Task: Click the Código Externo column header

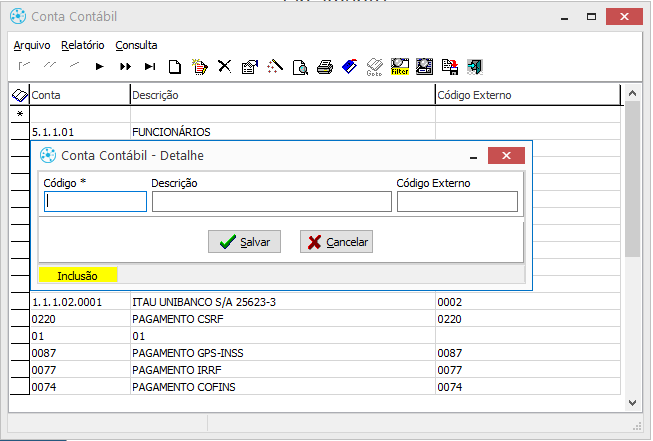Action: click(528, 95)
